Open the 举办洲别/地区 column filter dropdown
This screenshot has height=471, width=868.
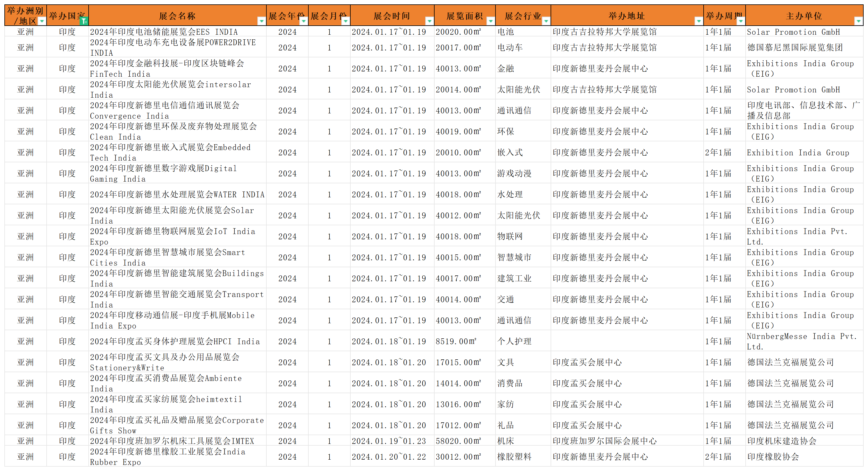click(x=42, y=21)
